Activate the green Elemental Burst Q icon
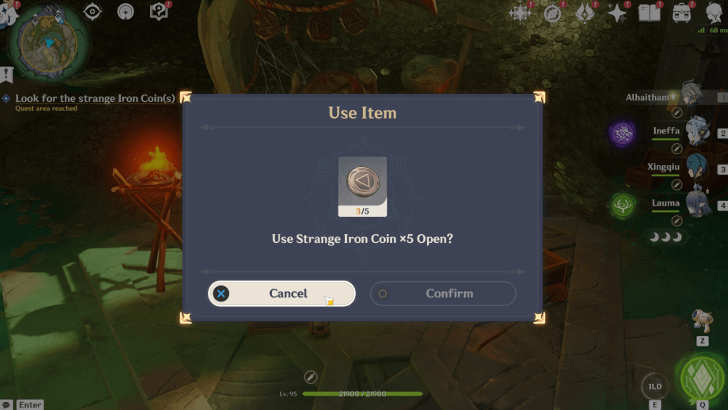The height and width of the screenshot is (410, 728). [x=702, y=378]
